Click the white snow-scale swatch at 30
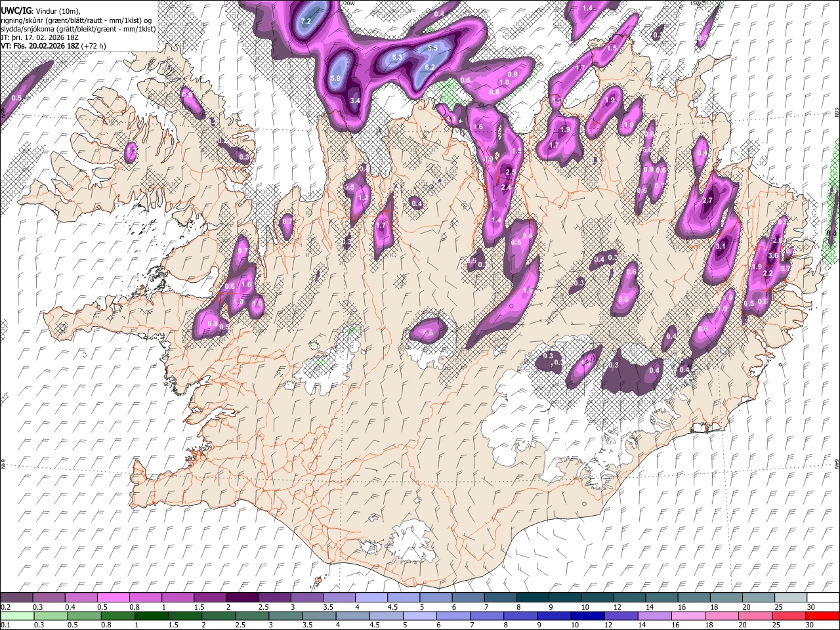 click(822, 597)
